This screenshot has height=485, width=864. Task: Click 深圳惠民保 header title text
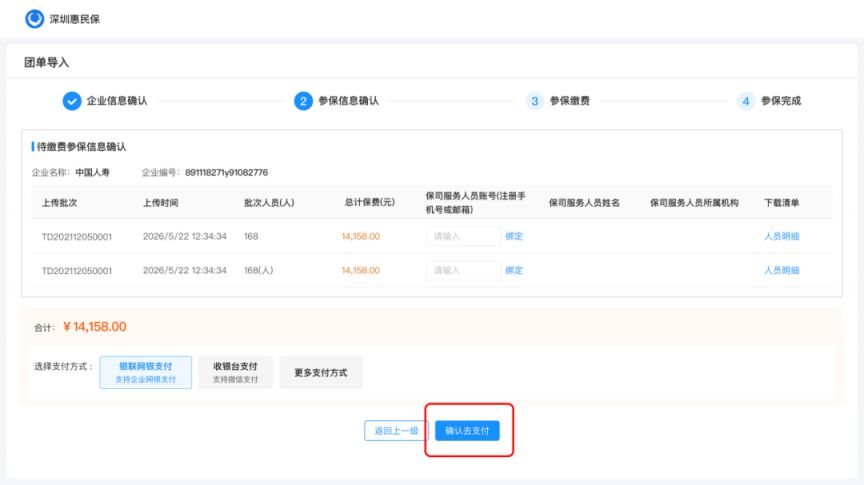coord(75,19)
